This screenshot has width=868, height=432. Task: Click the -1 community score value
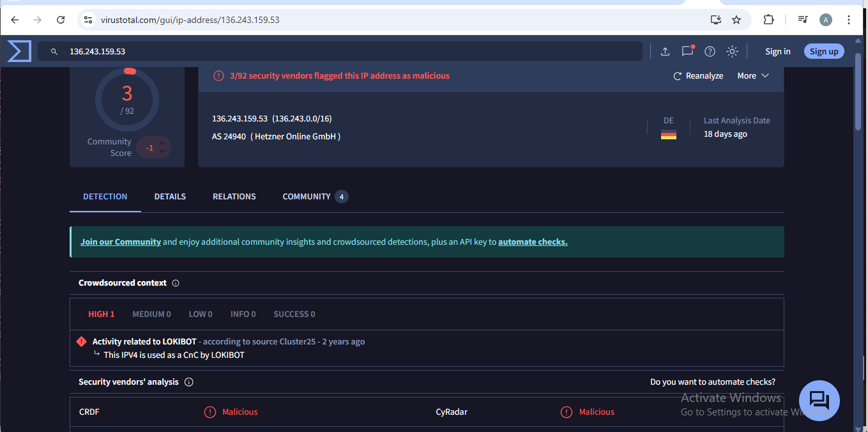(x=149, y=148)
